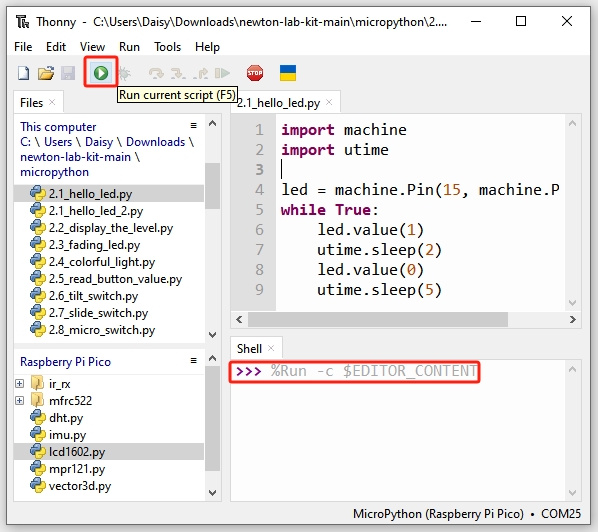
Task: Click the Downloads path link
Action: (156, 142)
